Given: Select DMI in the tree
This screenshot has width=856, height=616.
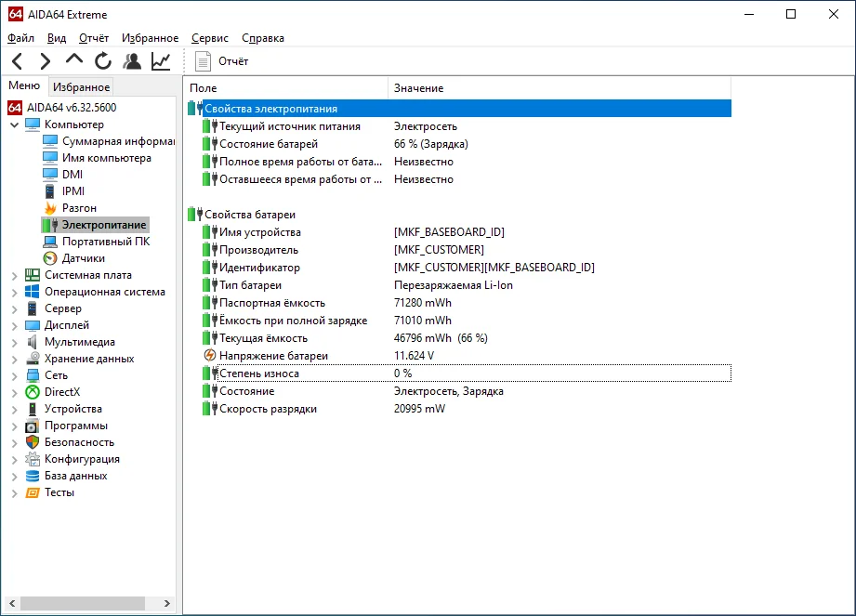Looking at the screenshot, I should [72, 175].
